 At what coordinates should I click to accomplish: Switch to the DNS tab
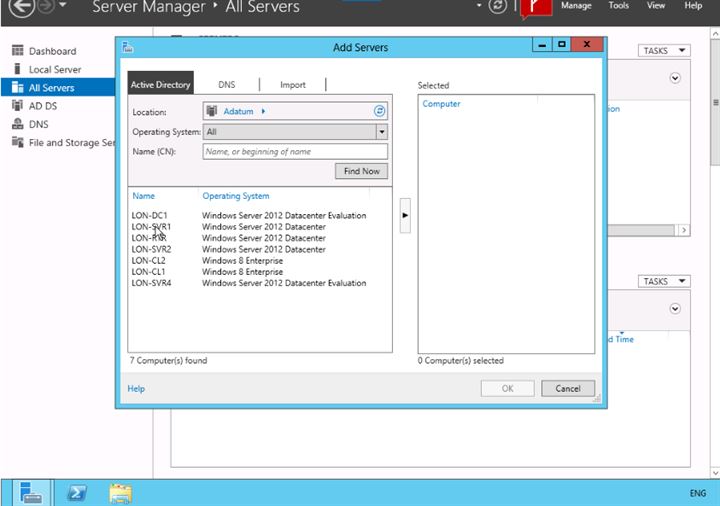[x=227, y=84]
